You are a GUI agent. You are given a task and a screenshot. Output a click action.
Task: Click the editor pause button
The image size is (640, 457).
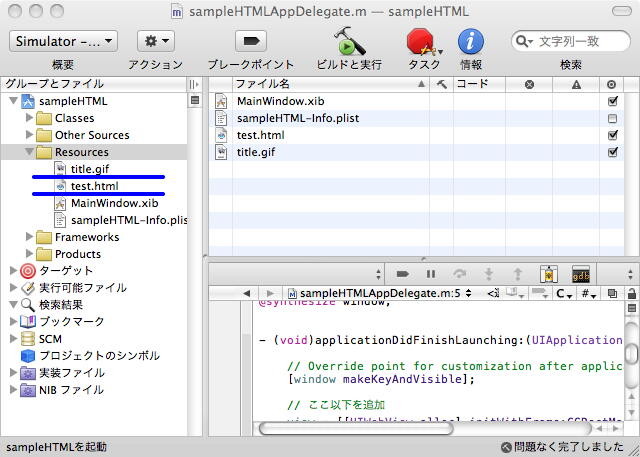(431, 274)
